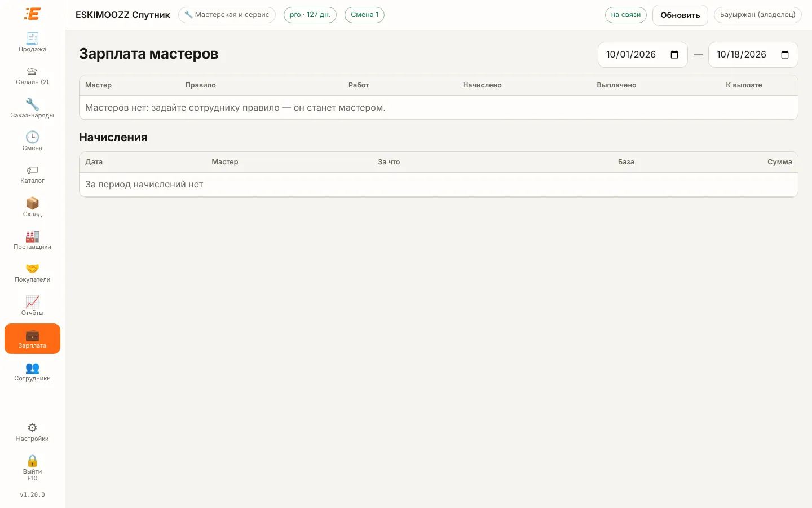Click the База column header
This screenshot has height=508, width=812.
pyautogui.click(x=626, y=162)
